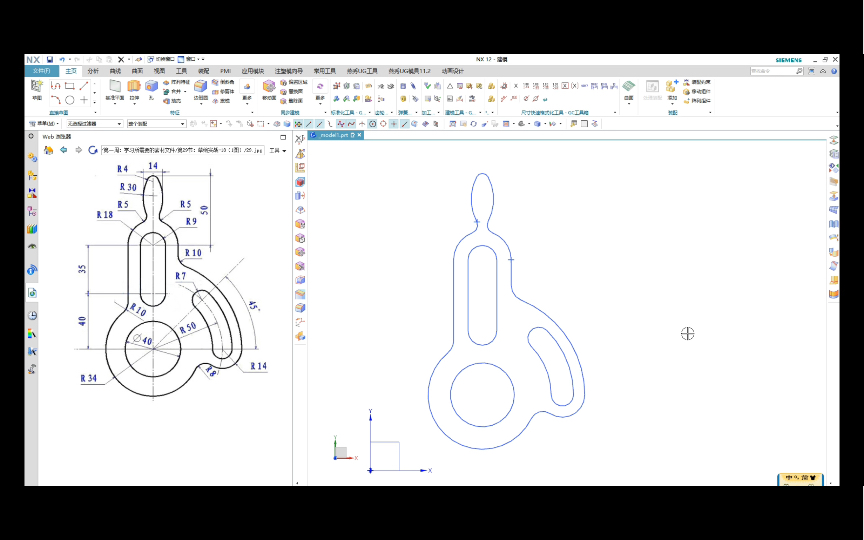The height and width of the screenshot is (540, 864).
Task: Click the shaded cube view icon in left toolbar
Action: [300, 182]
